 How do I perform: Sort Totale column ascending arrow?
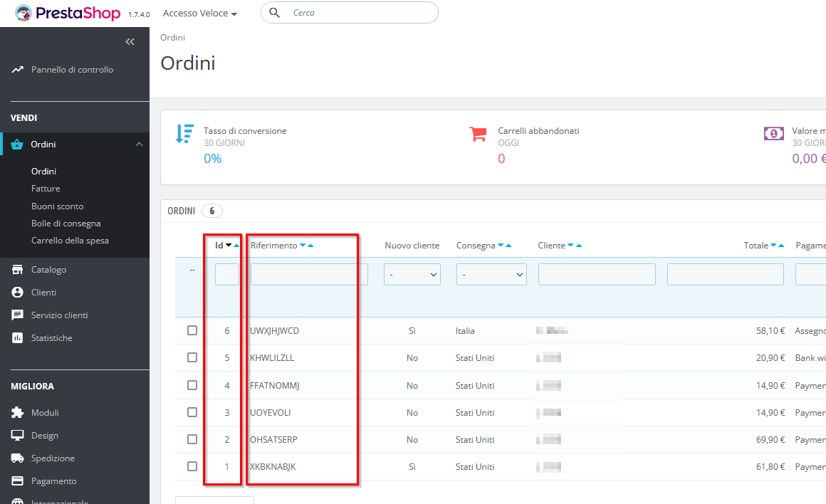pyautogui.click(x=781, y=246)
